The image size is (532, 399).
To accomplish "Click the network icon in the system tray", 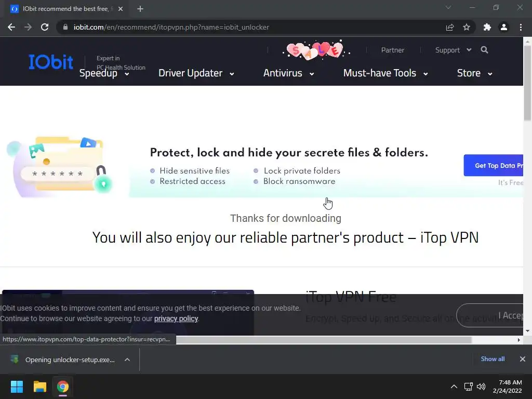I will pyautogui.click(x=469, y=387).
